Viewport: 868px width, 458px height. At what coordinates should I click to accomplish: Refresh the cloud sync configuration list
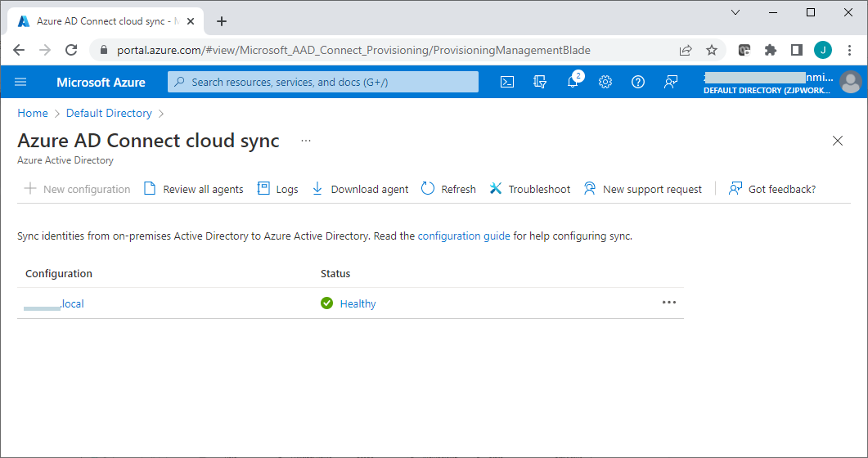[x=448, y=189]
